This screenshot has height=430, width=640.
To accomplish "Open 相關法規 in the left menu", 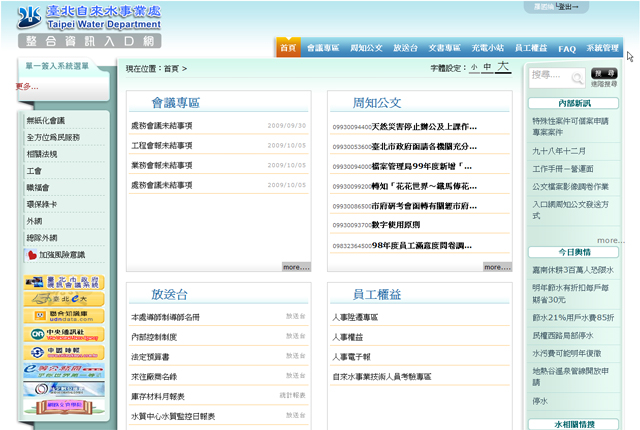I will [42, 154].
